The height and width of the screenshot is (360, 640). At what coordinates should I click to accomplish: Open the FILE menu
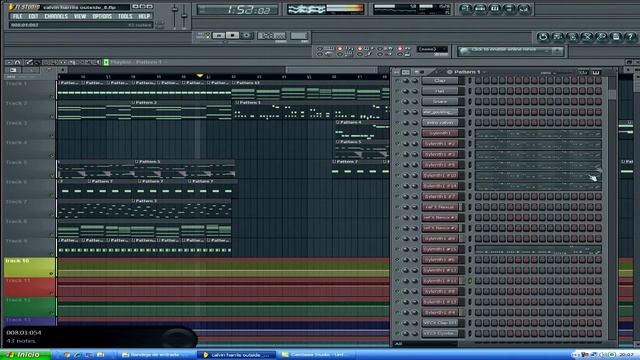point(17,16)
